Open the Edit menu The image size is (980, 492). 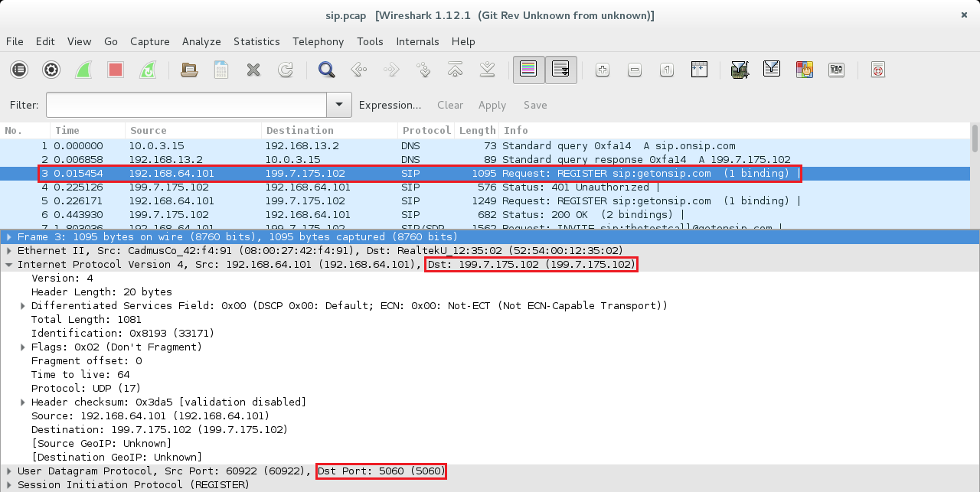coord(45,41)
